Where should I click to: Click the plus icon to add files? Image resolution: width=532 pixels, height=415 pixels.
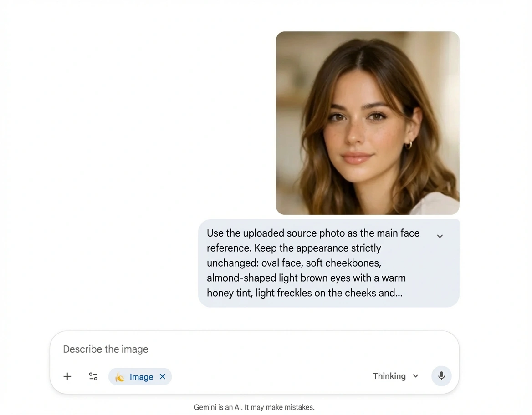(67, 376)
